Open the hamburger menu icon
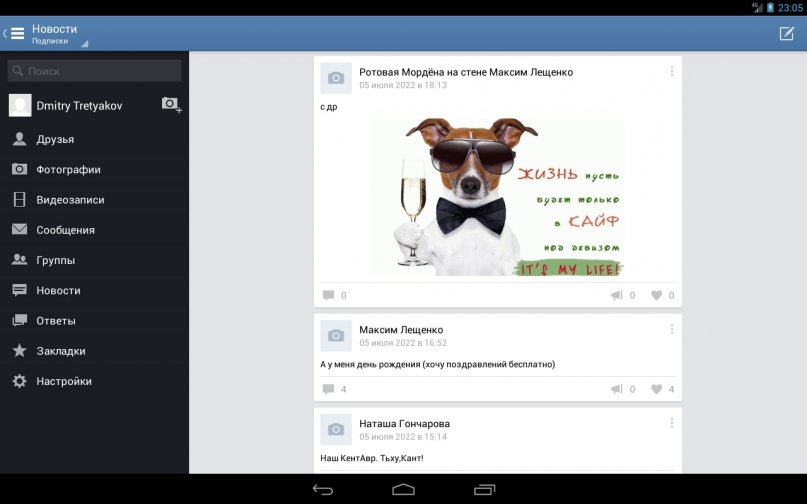The image size is (807, 504). [17, 33]
